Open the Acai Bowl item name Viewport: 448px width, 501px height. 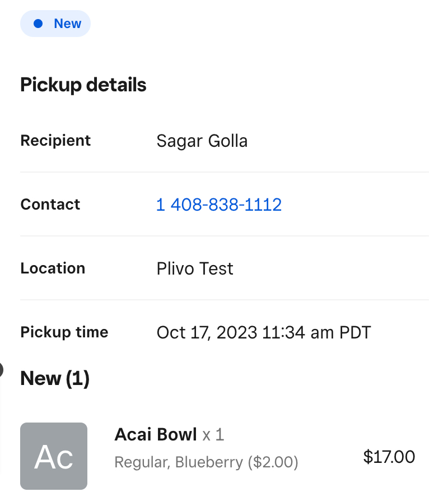pyautogui.click(x=156, y=434)
